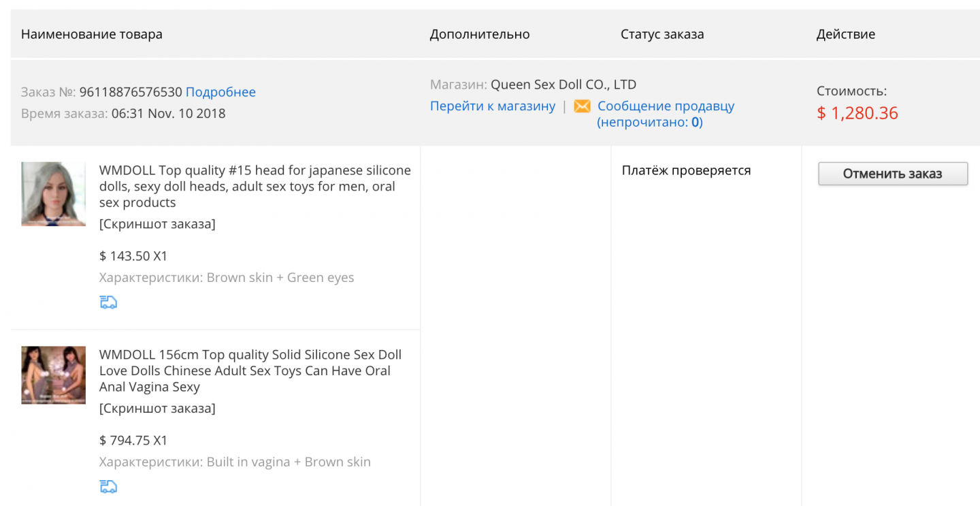Open the Сообщение продавцу message link
The image size is (980, 506).
(x=666, y=106)
